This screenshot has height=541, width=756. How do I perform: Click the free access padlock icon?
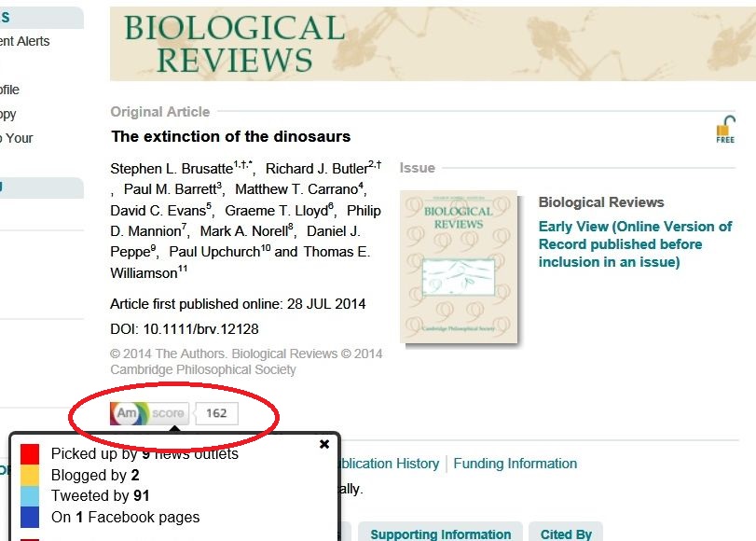point(725,129)
